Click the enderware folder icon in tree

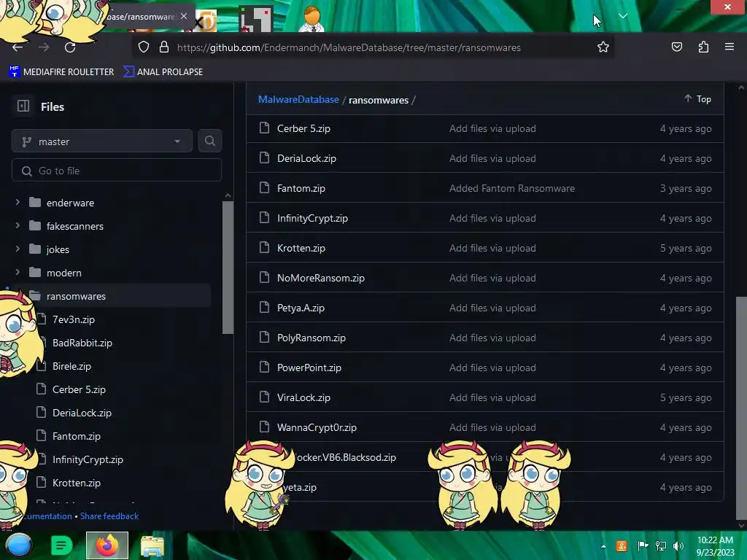coord(35,203)
